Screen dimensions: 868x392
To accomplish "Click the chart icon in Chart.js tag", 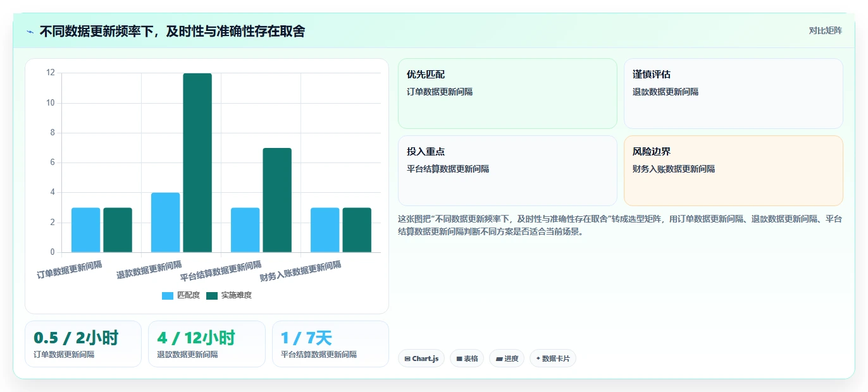I will [x=407, y=358].
